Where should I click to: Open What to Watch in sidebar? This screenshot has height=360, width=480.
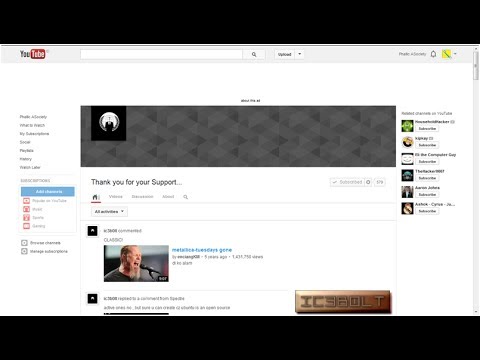pos(32,125)
